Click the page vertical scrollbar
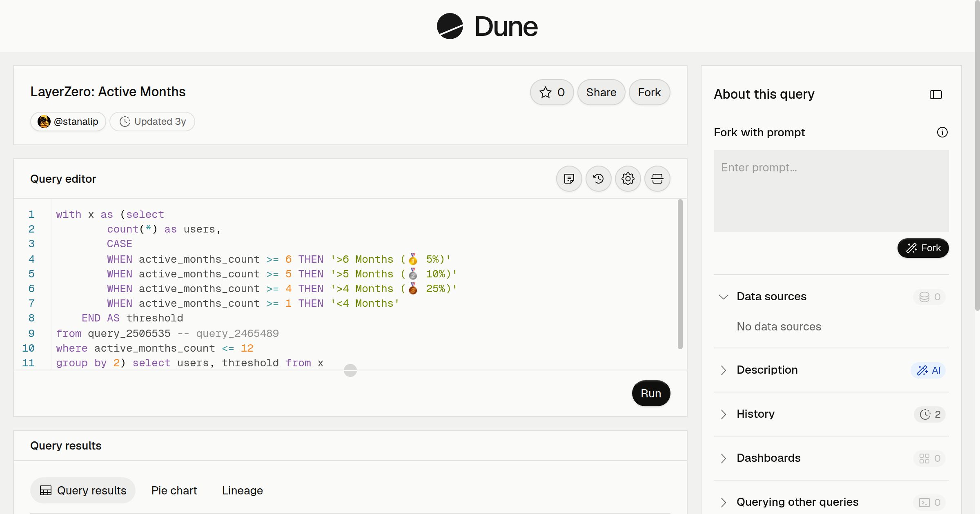Image resolution: width=980 pixels, height=514 pixels. coord(977,155)
